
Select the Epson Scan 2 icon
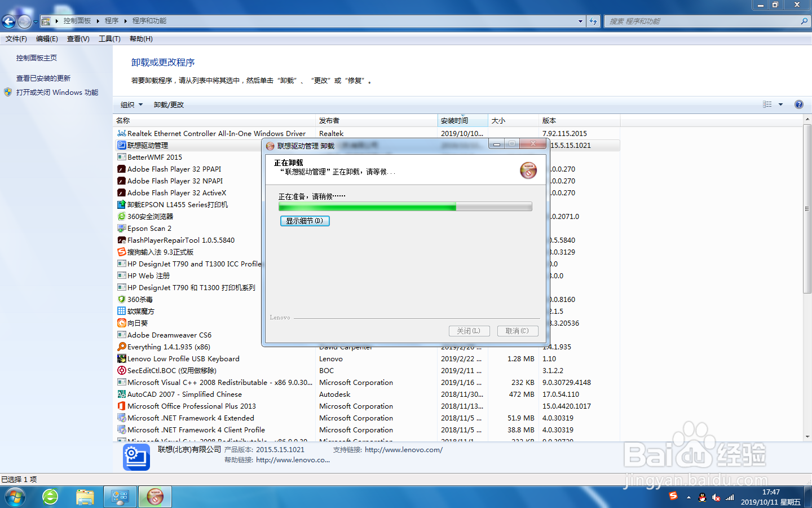122,228
